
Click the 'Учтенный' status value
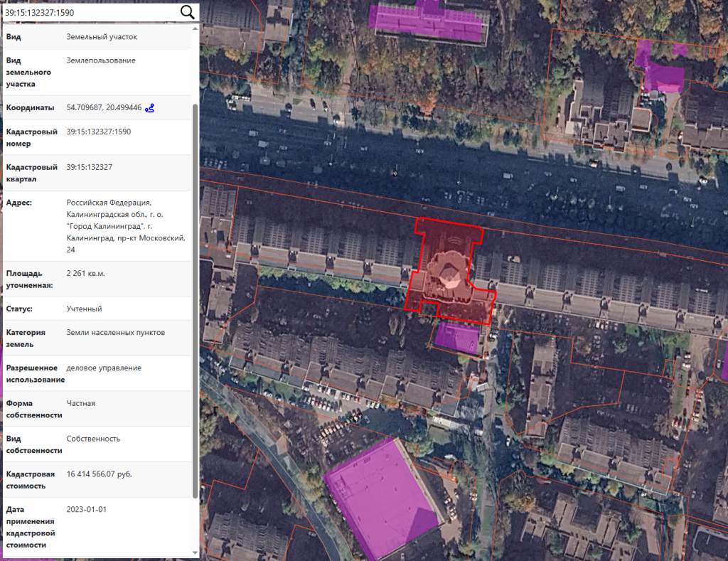tap(85, 309)
